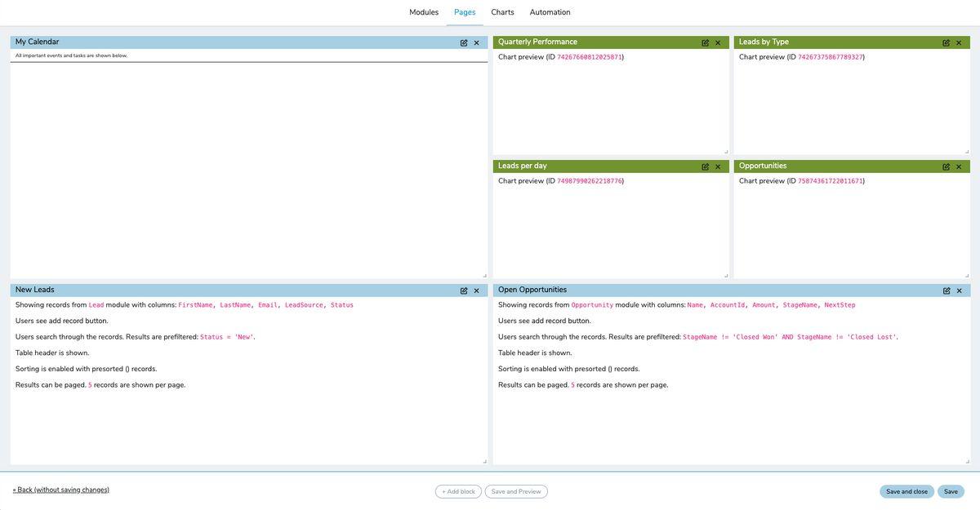Select the Open Opportunities block header

732,290
